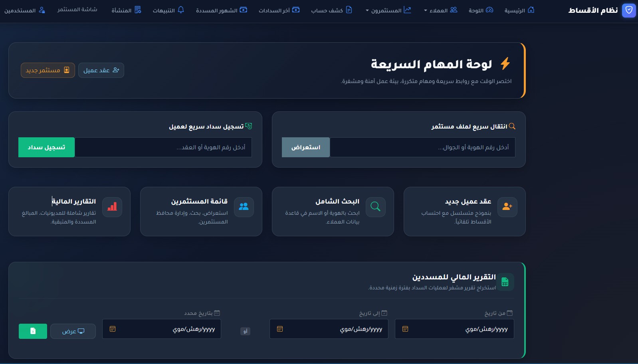Open calendar picker in بتاريخ محدد field

pyautogui.click(x=113, y=329)
